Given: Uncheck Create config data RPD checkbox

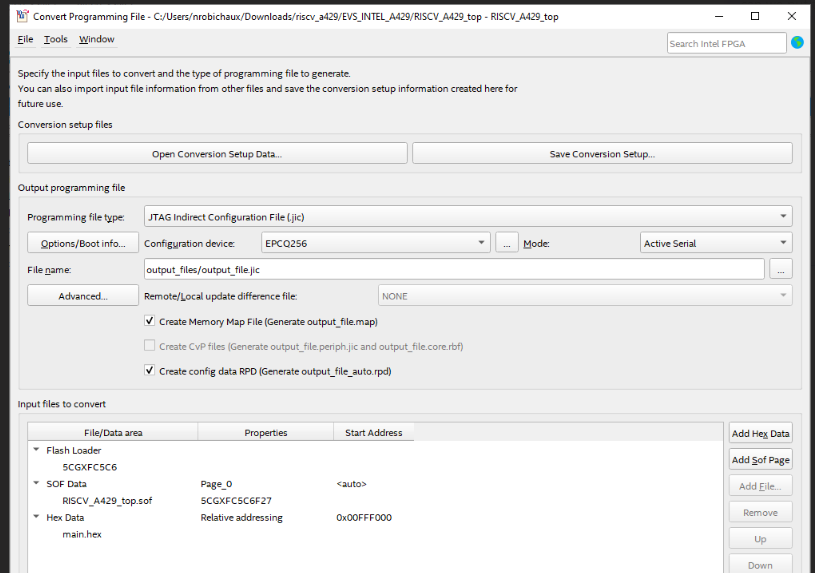Looking at the screenshot, I should point(150,370).
